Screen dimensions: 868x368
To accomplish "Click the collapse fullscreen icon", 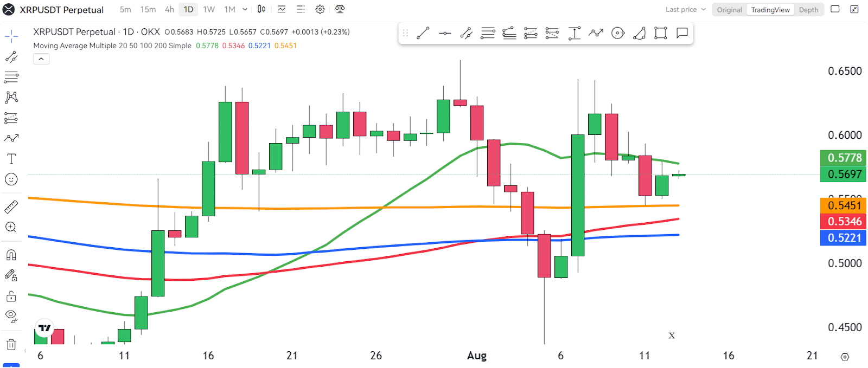I will coord(854,9).
